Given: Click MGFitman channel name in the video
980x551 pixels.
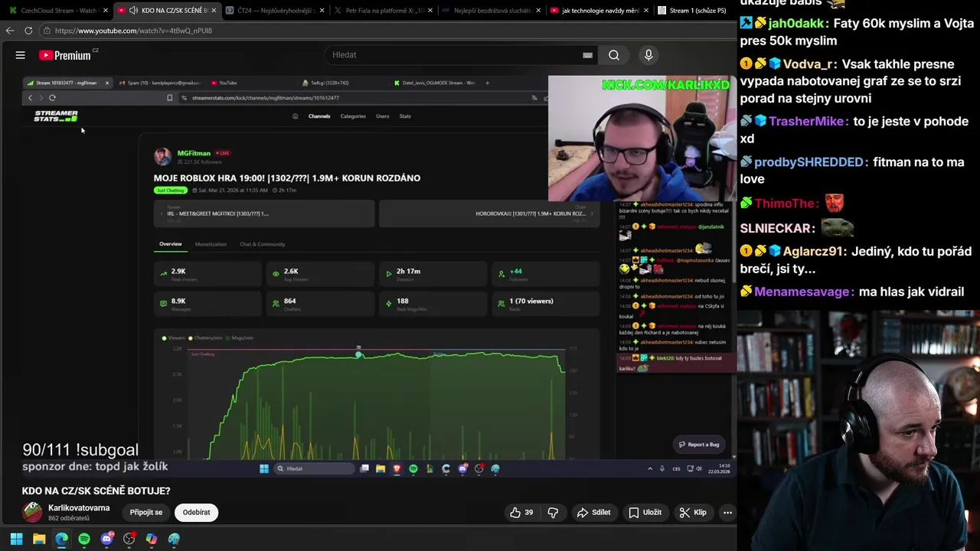Looking at the screenshot, I should [x=194, y=153].
